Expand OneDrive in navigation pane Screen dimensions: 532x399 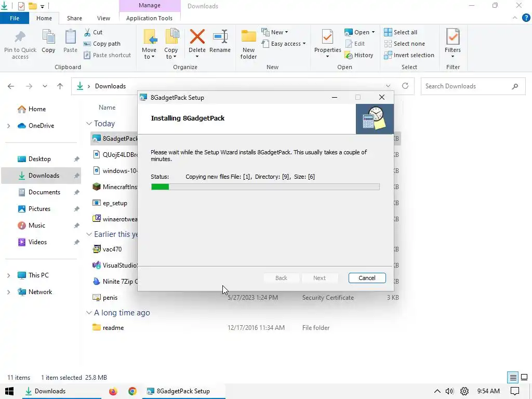point(8,126)
